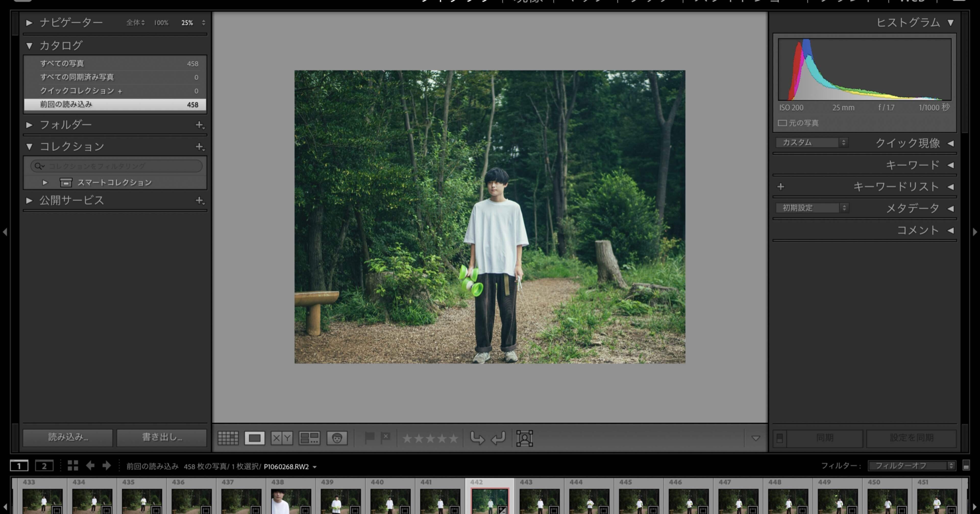Image resolution: width=980 pixels, height=514 pixels.
Task: Click the face region draw icon
Action: [x=524, y=438]
